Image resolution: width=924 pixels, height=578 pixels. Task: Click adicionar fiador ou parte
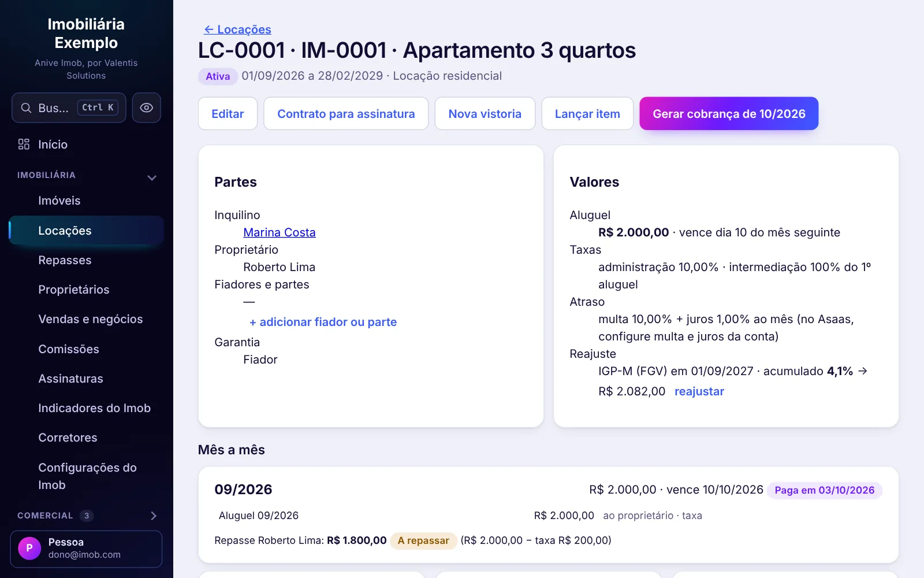pyautogui.click(x=323, y=322)
